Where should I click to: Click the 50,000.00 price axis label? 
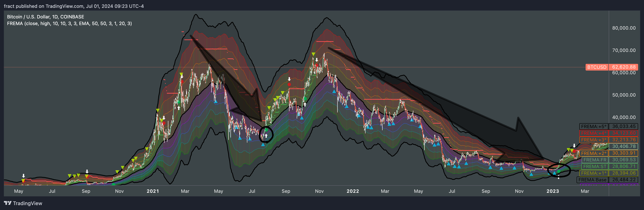click(624, 95)
